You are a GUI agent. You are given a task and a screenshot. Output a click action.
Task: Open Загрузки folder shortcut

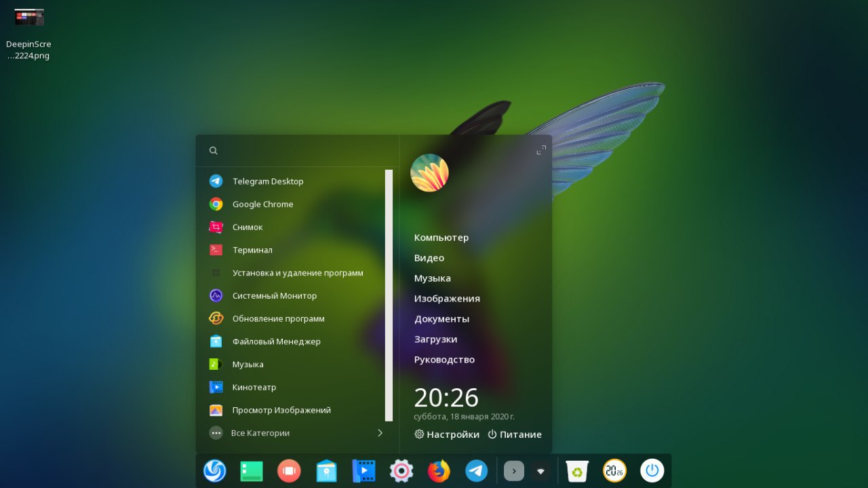click(x=435, y=339)
